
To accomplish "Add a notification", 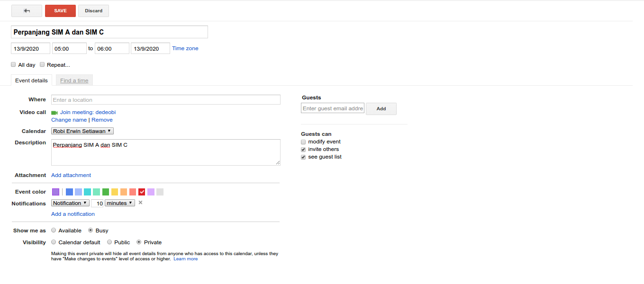I will 73,214.
